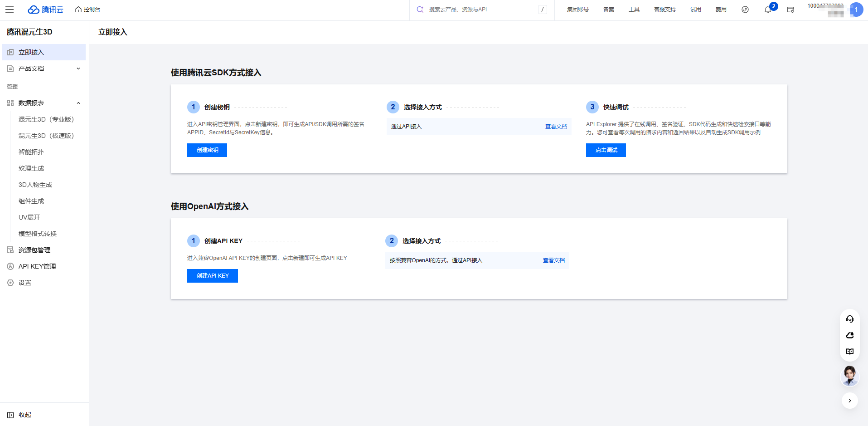Click the 使用OpenAI方式接入 heading
The height and width of the screenshot is (426, 868).
(x=210, y=206)
